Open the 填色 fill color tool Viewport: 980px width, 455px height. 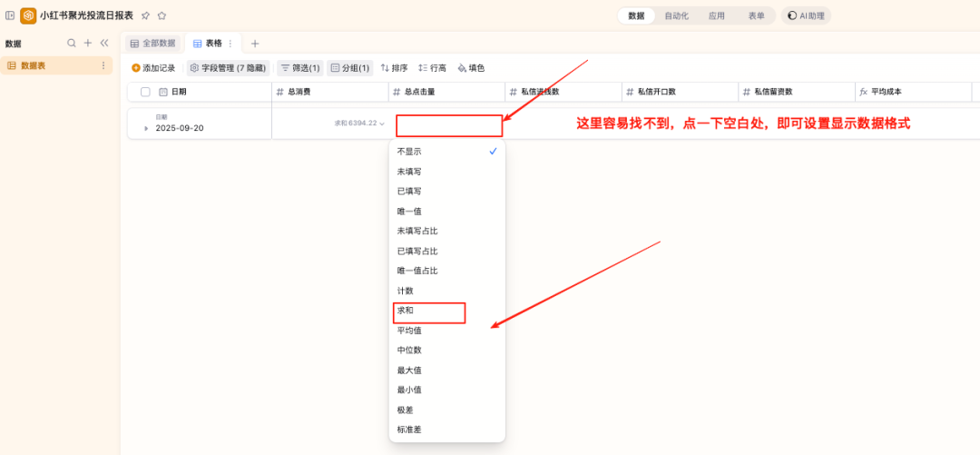(471, 68)
